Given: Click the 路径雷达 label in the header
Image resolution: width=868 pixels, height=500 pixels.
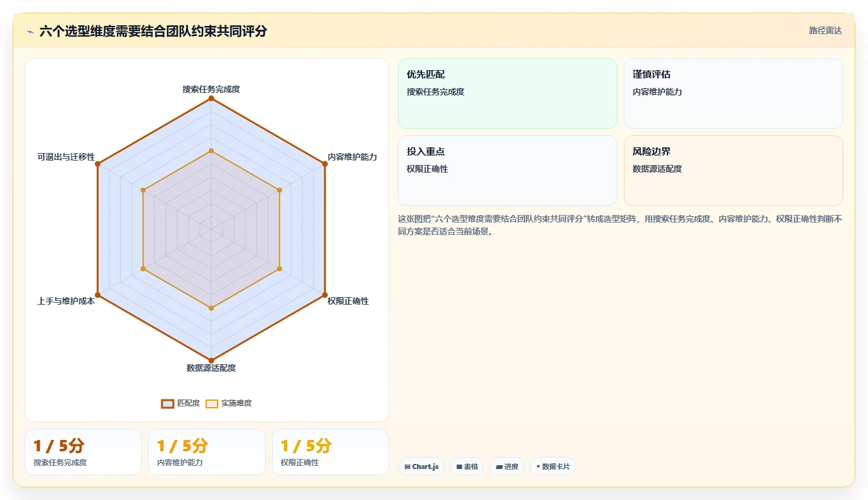Looking at the screenshot, I should pos(825,30).
